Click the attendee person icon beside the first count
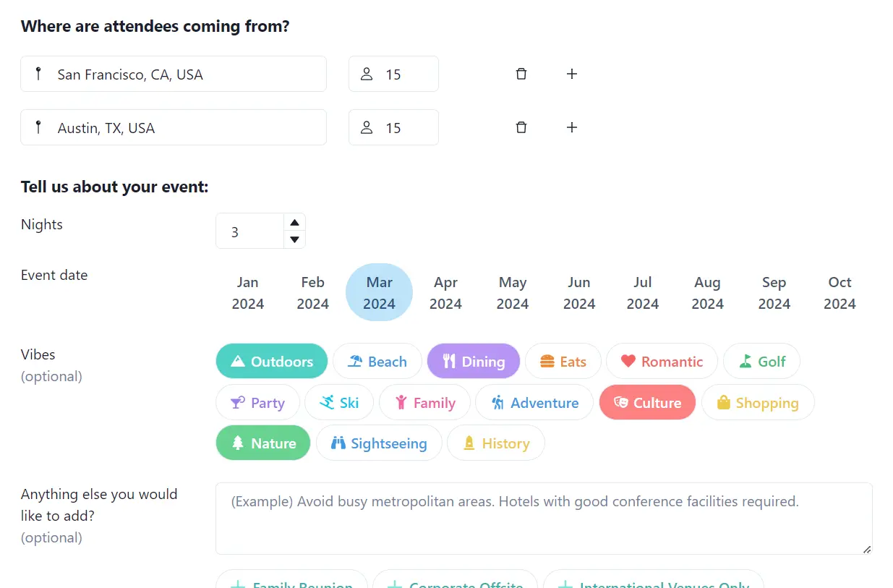Viewport: 893px width, 588px height. (367, 73)
